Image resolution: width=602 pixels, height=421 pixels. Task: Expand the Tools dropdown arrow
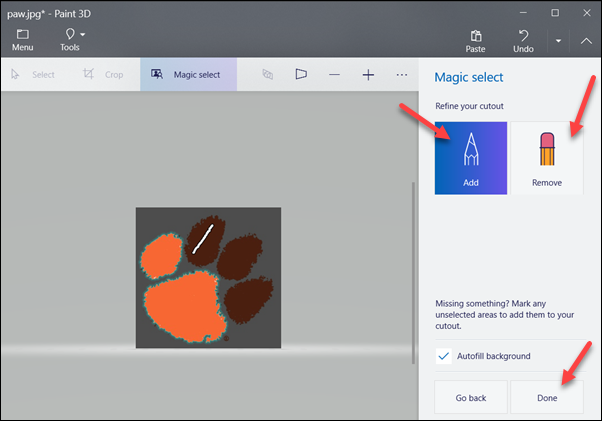[83, 35]
